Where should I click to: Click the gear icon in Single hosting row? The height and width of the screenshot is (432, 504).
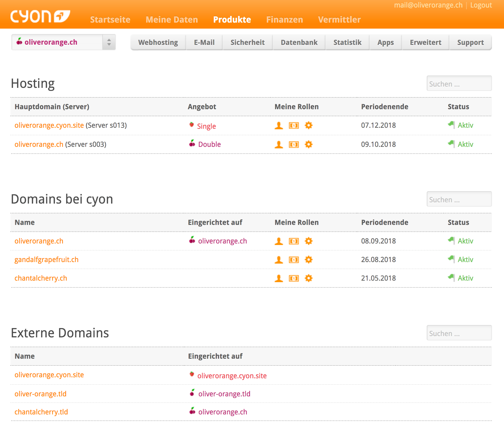(308, 125)
